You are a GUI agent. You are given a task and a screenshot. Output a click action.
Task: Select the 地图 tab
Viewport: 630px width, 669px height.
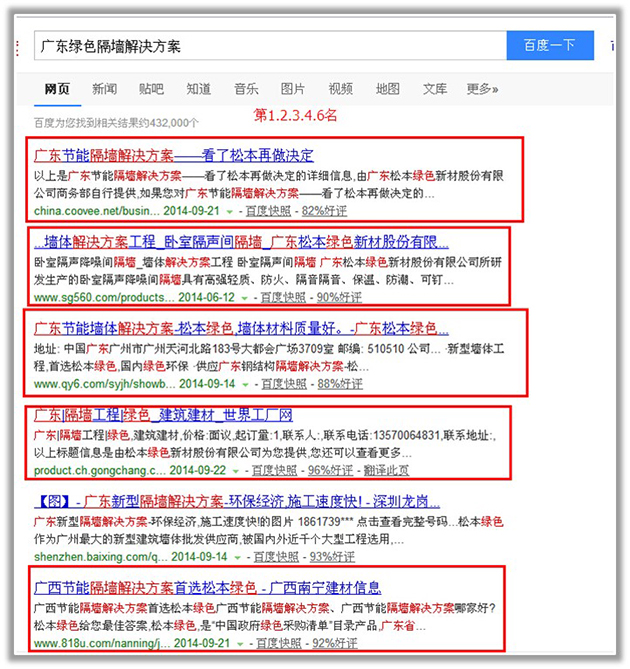[x=388, y=89]
